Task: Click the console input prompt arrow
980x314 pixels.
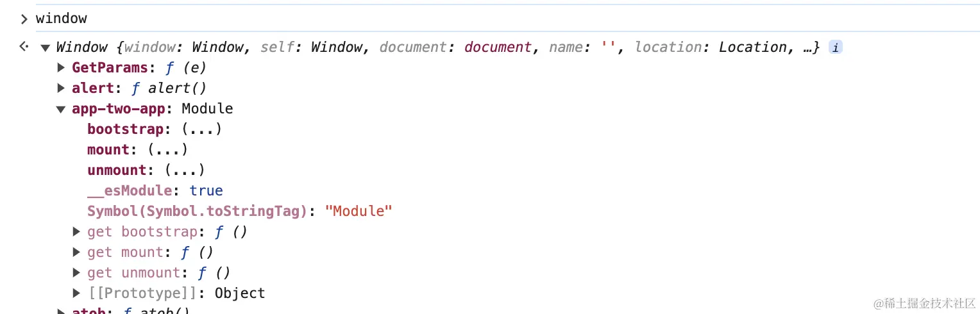Action: pos(24,19)
